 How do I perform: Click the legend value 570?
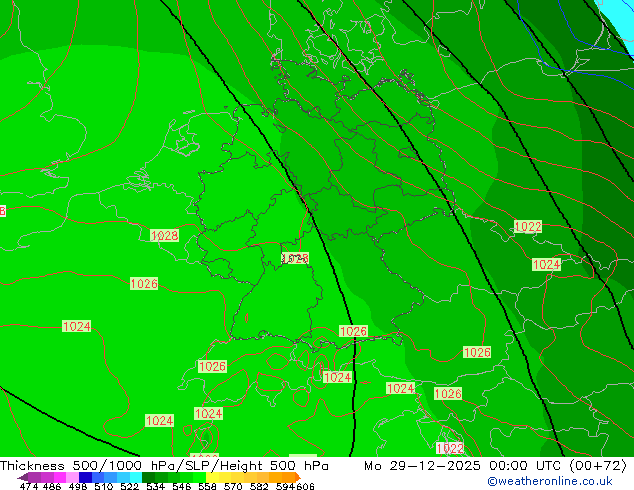click(233, 486)
